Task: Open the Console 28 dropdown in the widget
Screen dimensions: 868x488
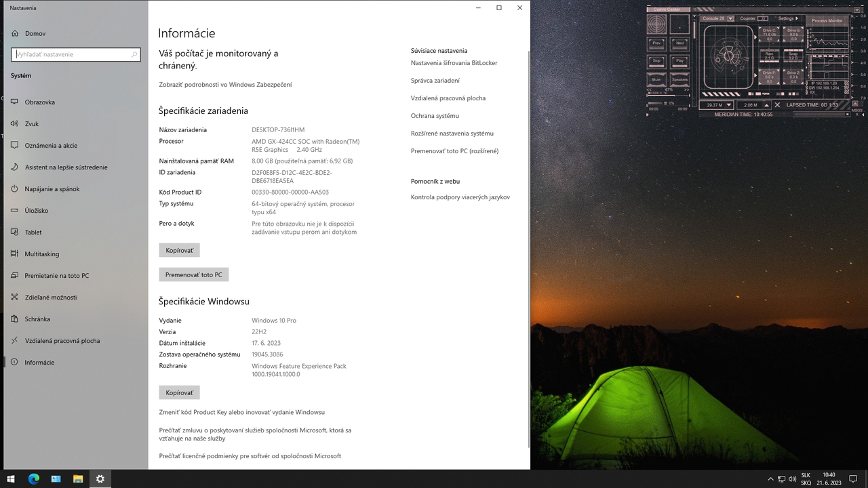Action: pos(730,18)
